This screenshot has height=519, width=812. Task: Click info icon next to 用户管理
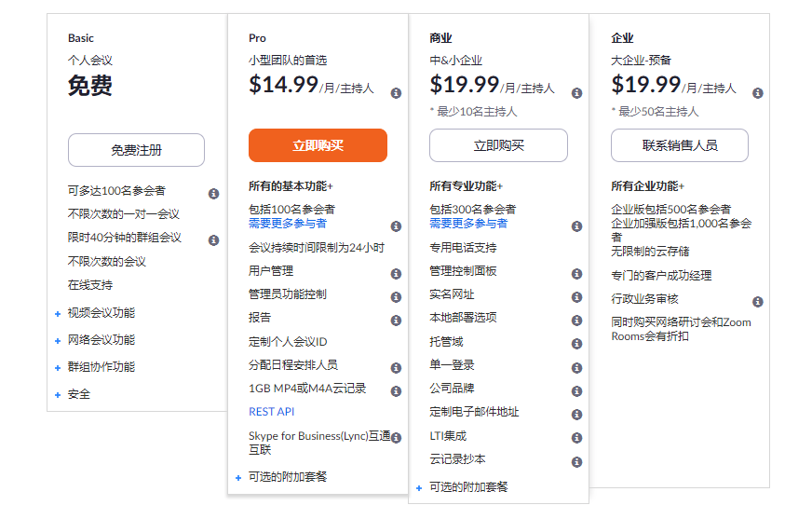[x=396, y=274]
